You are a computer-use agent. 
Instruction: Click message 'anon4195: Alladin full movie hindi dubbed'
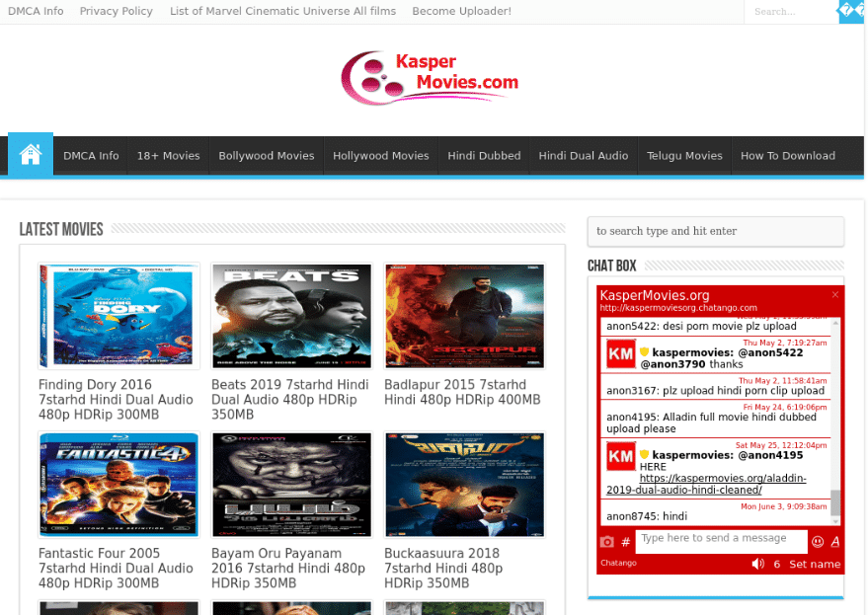point(711,423)
